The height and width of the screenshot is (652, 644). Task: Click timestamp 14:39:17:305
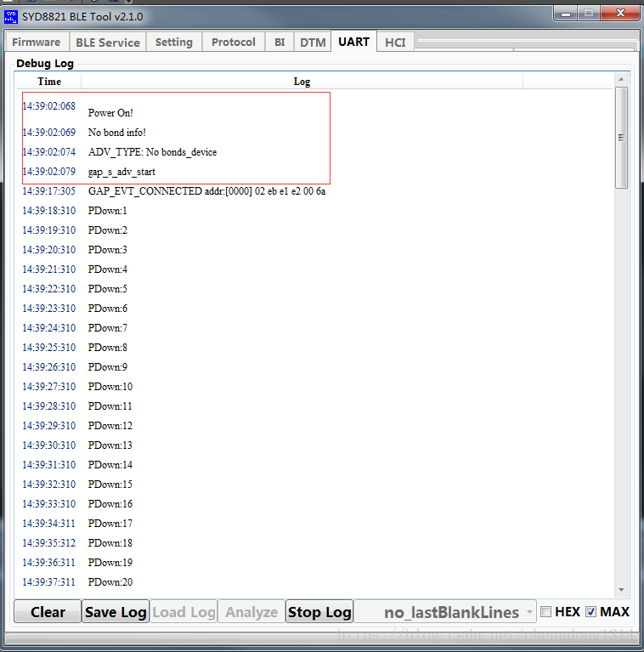click(49, 191)
